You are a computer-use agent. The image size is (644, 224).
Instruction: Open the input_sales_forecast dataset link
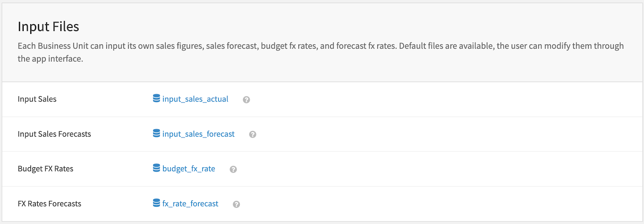198,134
